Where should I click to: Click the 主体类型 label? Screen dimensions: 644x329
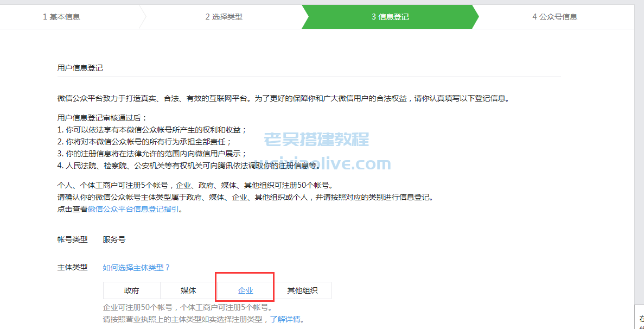72,267
